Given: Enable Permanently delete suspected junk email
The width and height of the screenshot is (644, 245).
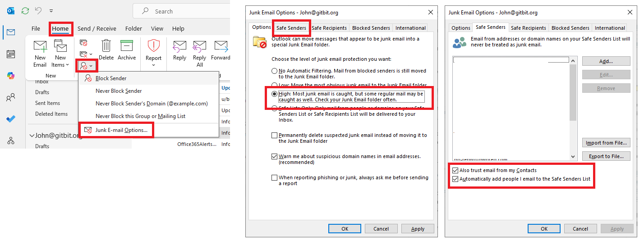Looking at the screenshot, I should [274, 135].
